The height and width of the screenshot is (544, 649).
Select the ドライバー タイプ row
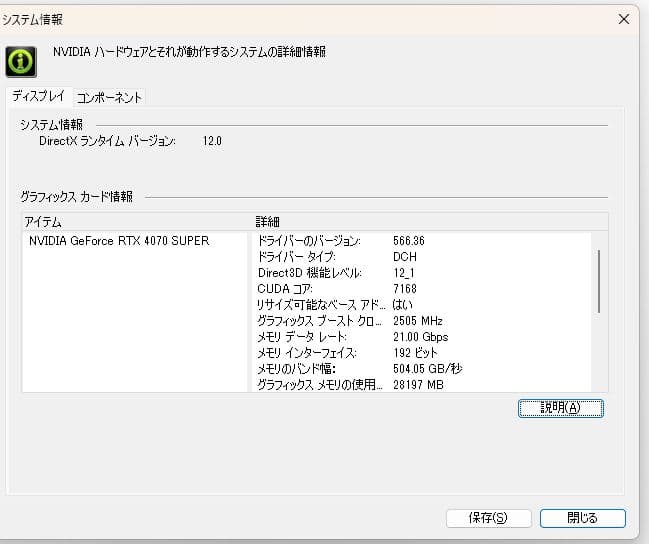[421, 257]
